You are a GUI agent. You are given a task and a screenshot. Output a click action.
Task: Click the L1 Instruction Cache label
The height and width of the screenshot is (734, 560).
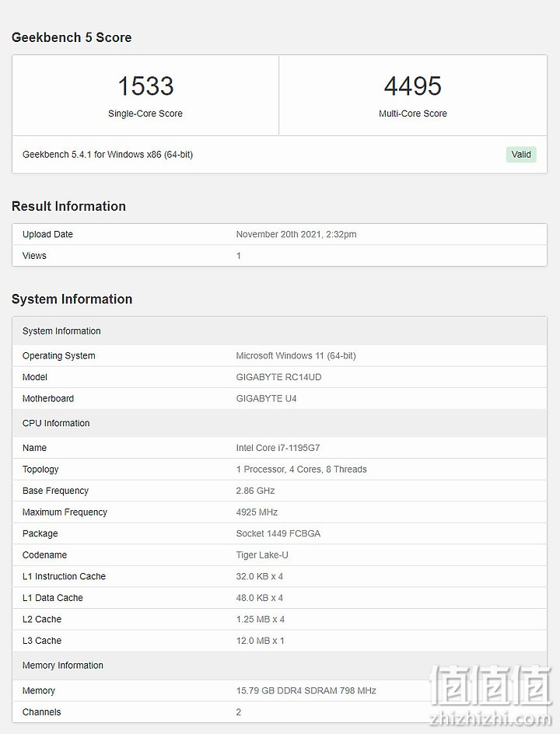tap(64, 576)
